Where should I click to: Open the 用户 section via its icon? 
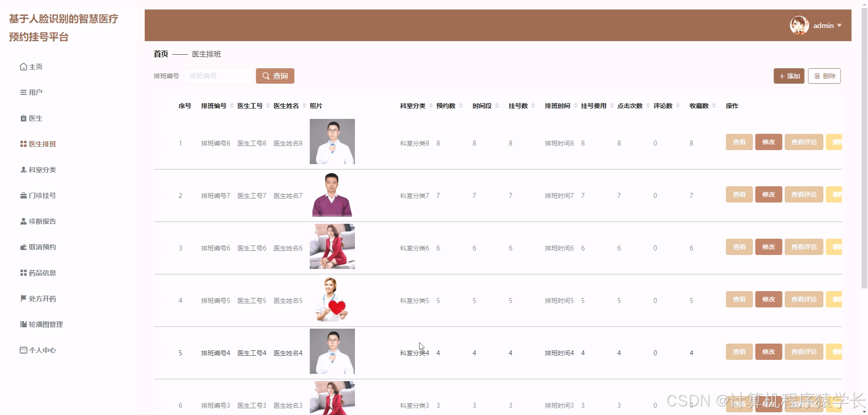pos(24,92)
